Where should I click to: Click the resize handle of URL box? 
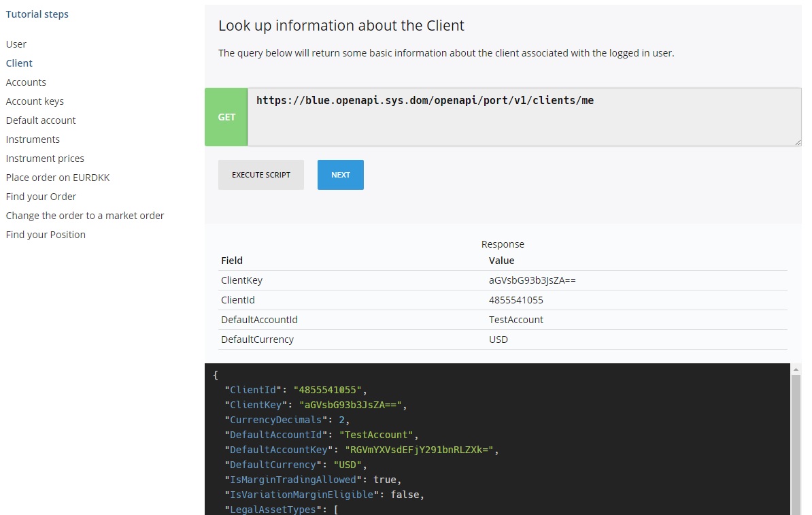coord(798,142)
